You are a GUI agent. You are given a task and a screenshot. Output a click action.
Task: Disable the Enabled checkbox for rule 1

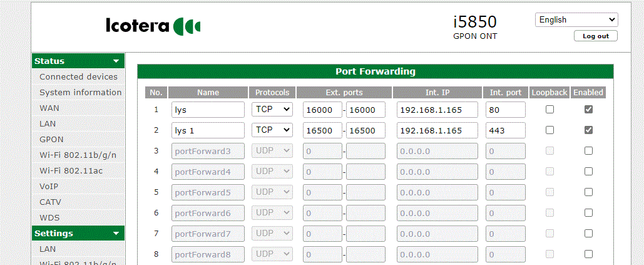pyautogui.click(x=588, y=110)
